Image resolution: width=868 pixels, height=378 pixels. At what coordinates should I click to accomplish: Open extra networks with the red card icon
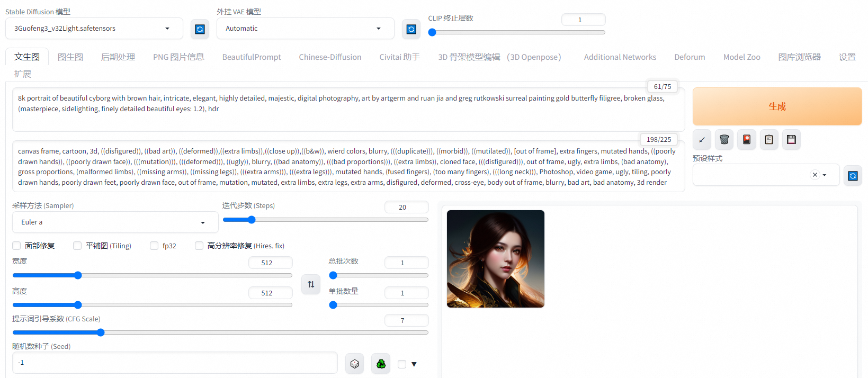click(x=747, y=139)
